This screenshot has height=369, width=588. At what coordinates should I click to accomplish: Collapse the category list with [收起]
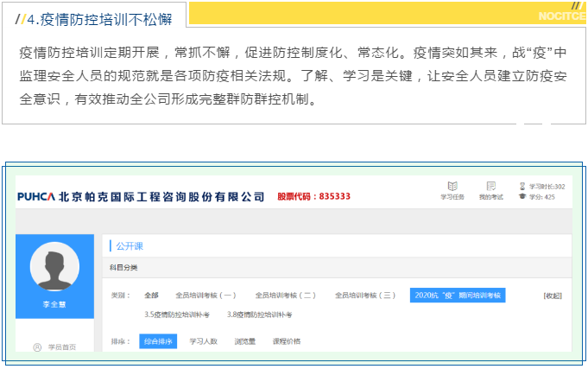tap(552, 296)
